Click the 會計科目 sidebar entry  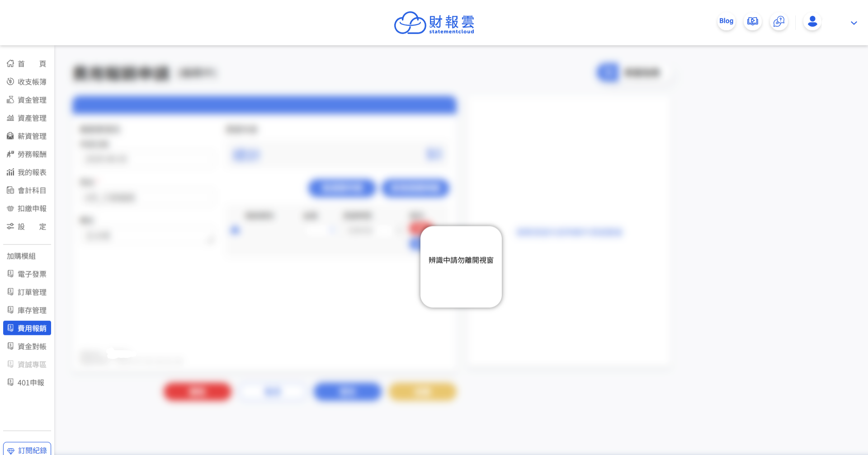[27, 190]
